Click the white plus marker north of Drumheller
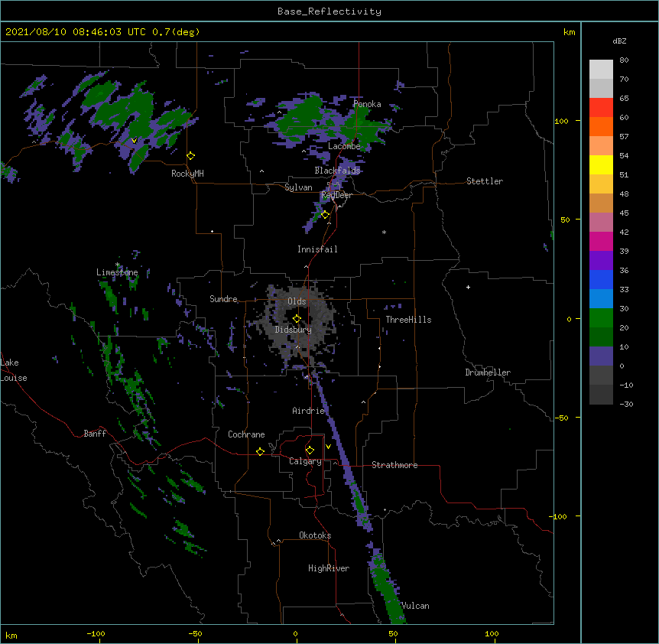 tap(468, 287)
